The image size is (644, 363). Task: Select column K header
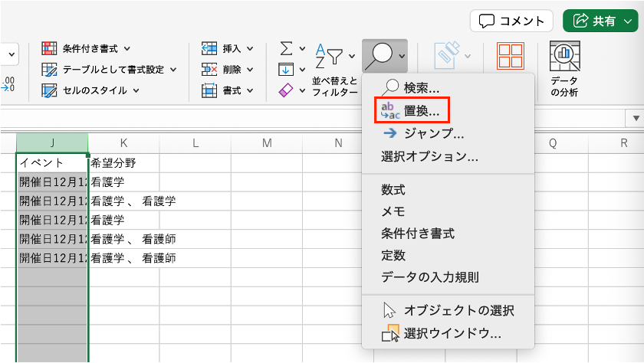point(123,142)
